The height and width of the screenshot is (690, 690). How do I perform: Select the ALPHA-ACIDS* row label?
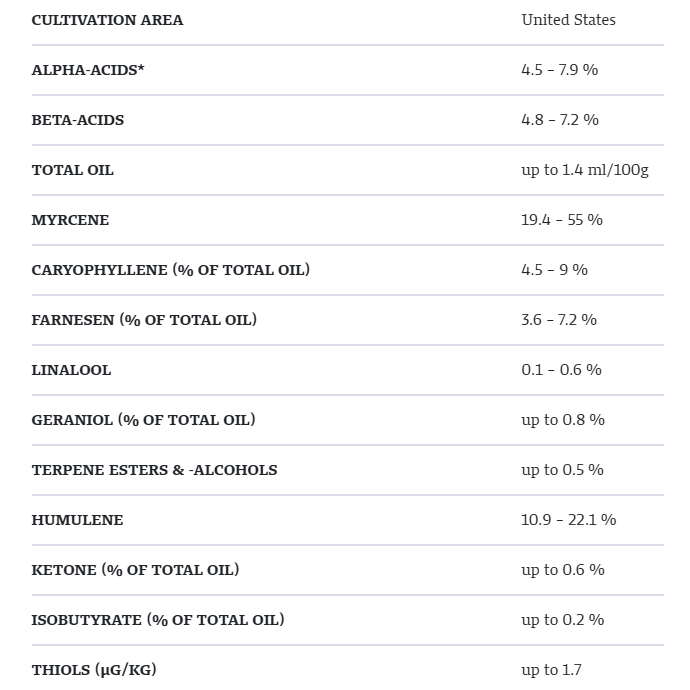coord(88,70)
